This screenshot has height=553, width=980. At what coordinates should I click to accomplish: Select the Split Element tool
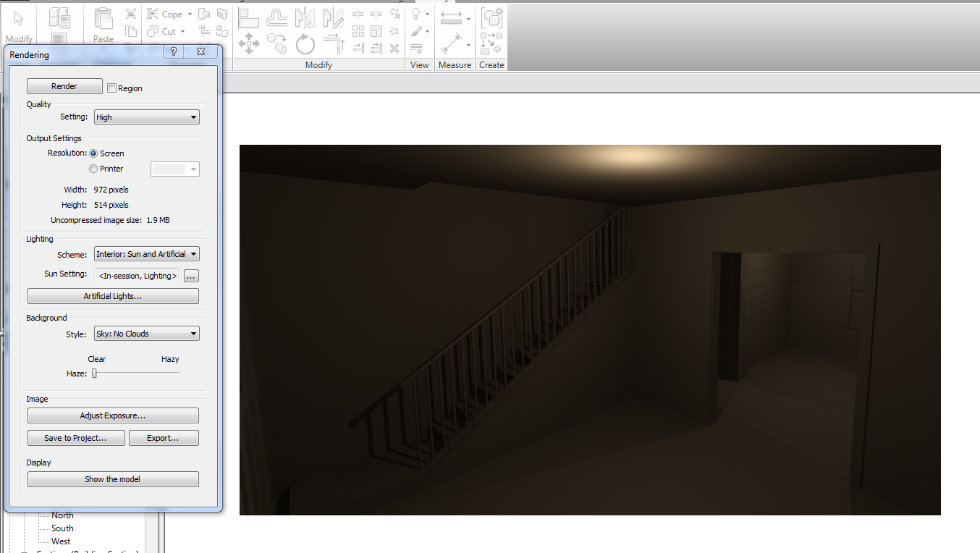358,14
